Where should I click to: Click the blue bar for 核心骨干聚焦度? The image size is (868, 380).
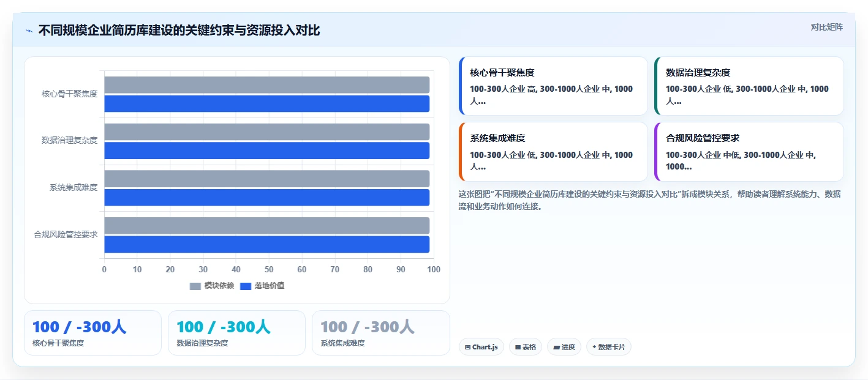(267, 103)
